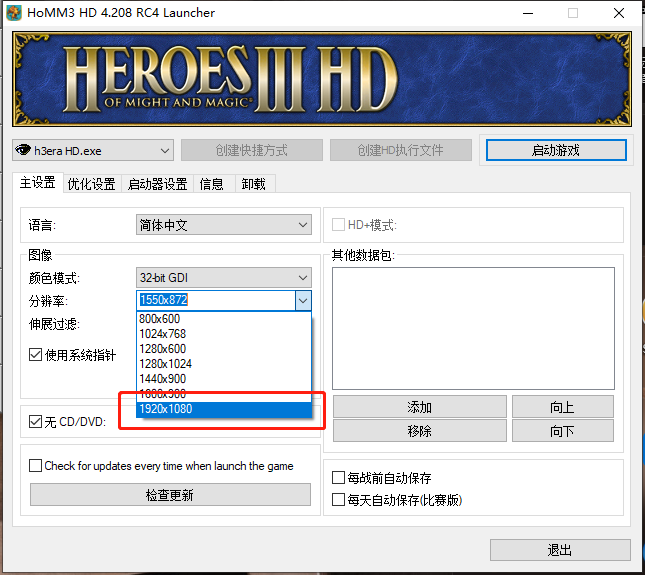This screenshot has height=575, width=645.
Task: Switch to the 优化设置 tab
Action: tap(91, 184)
